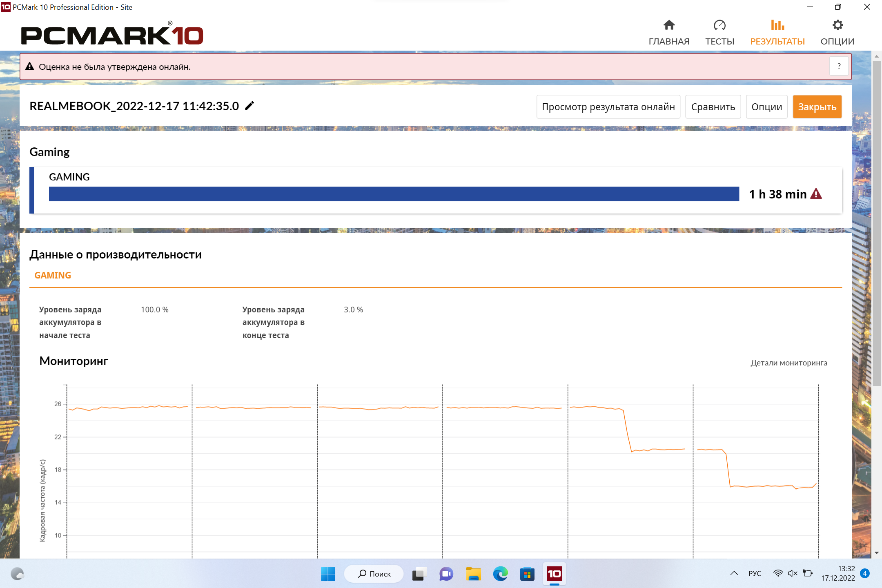Click the question mark help in alert banner
This screenshot has width=882, height=588.
[839, 66]
